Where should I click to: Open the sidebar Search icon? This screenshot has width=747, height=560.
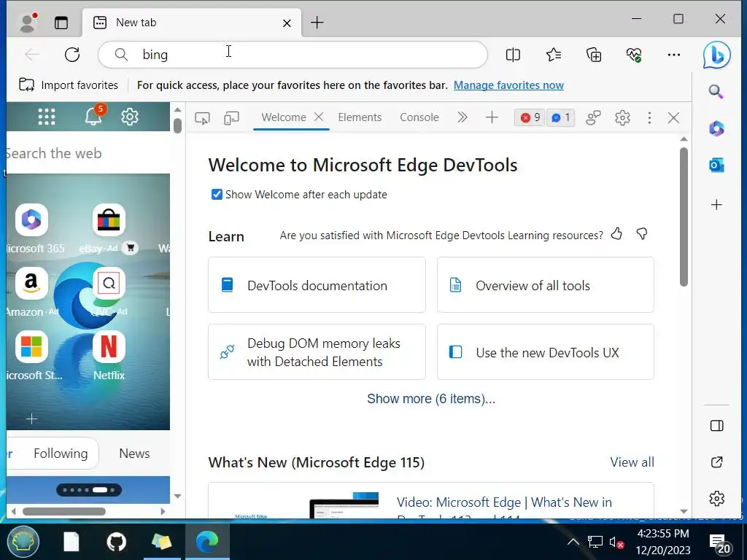click(716, 91)
